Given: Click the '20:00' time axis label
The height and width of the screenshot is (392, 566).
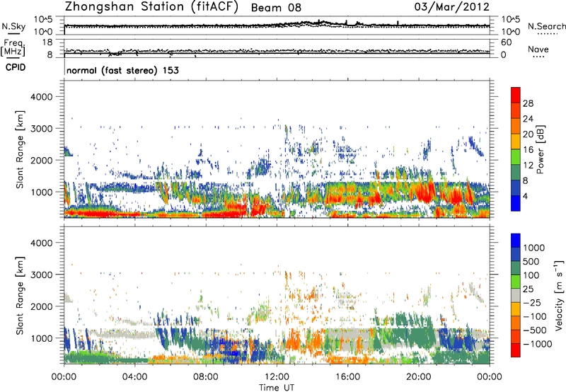Looking at the screenshot, I should pyautogui.click(x=418, y=377).
